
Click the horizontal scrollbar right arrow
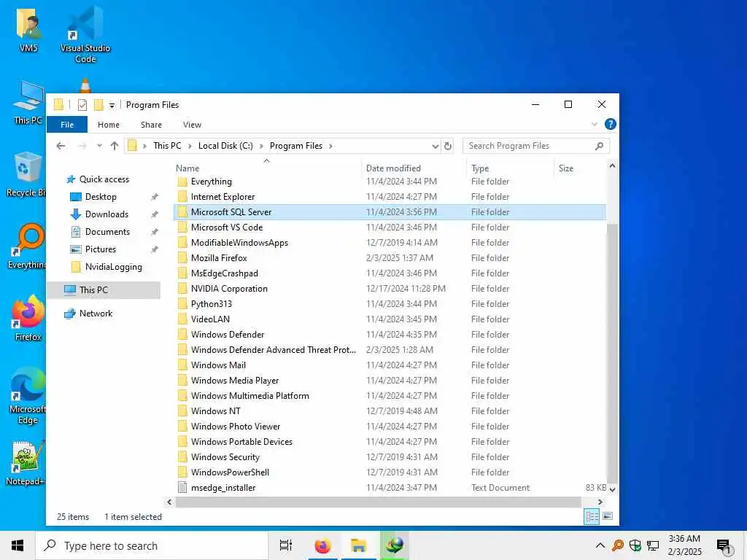click(x=600, y=502)
